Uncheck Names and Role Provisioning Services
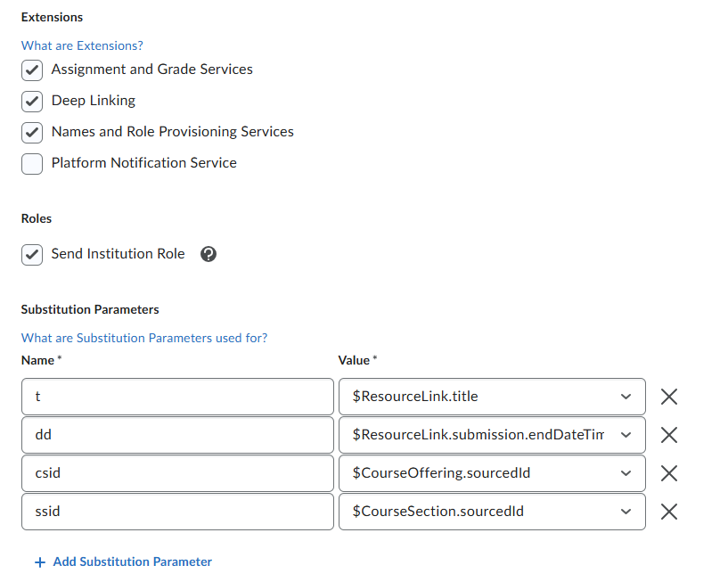The width and height of the screenshot is (728, 582). click(x=31, y=132)
